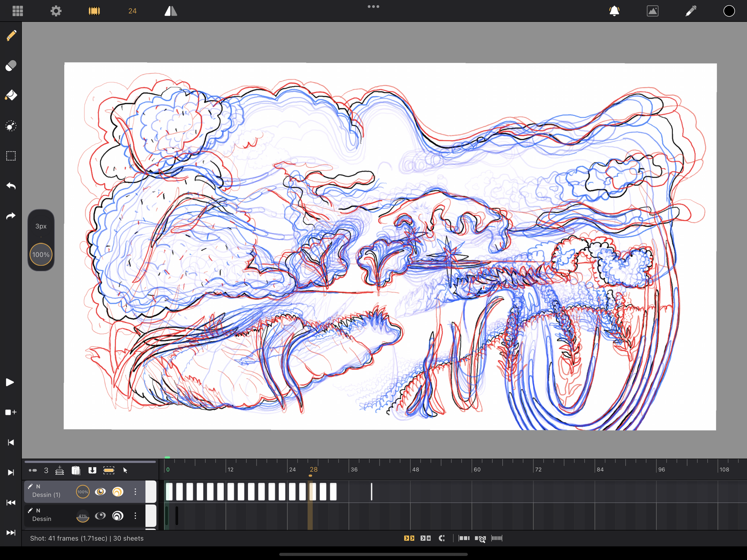
Task: Open the black color swatch circle
Action: coord(729,11)
